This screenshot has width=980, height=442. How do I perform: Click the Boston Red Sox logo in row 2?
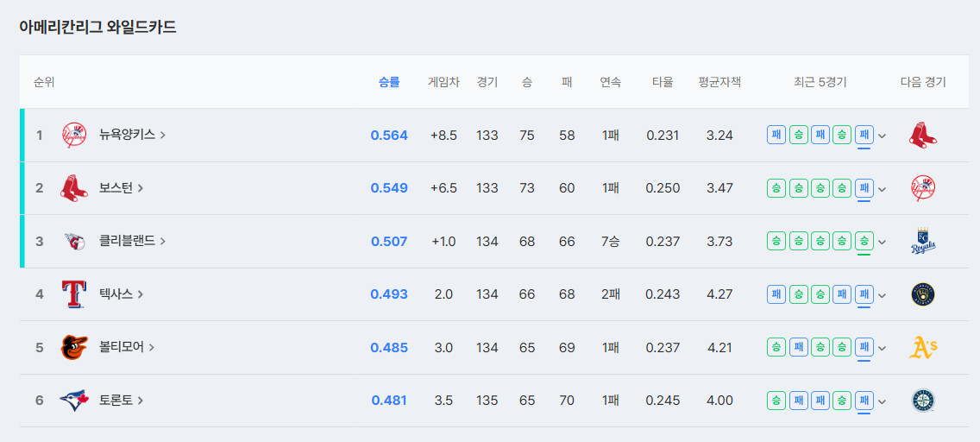pos(73,188)
